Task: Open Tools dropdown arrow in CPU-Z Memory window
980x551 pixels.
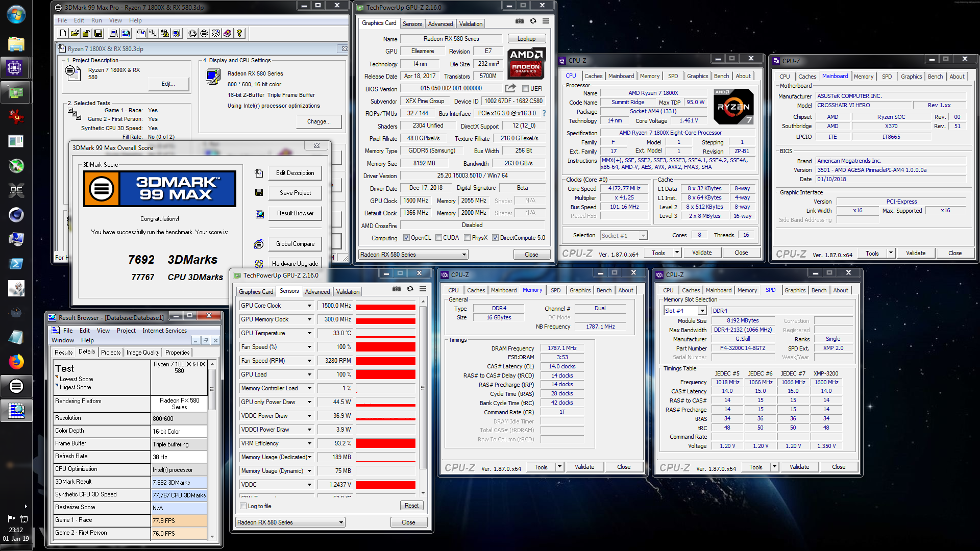Action: [x=559, y=467]
